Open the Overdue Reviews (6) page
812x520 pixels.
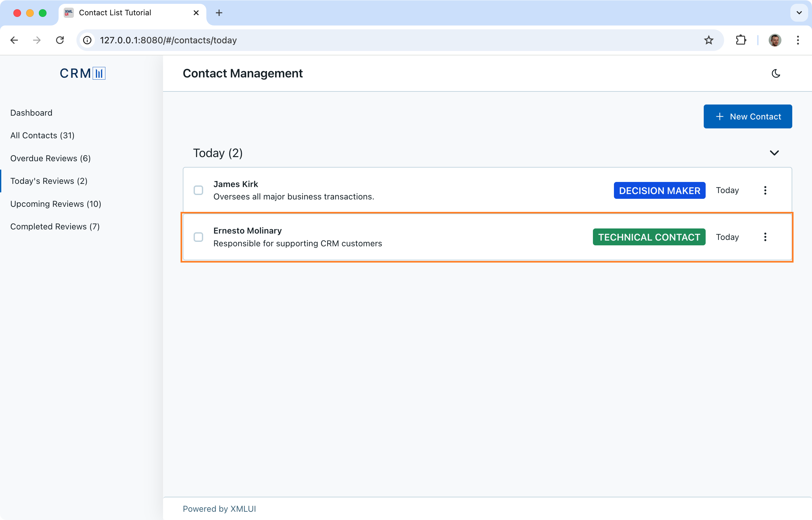click(x=51, y=158)
